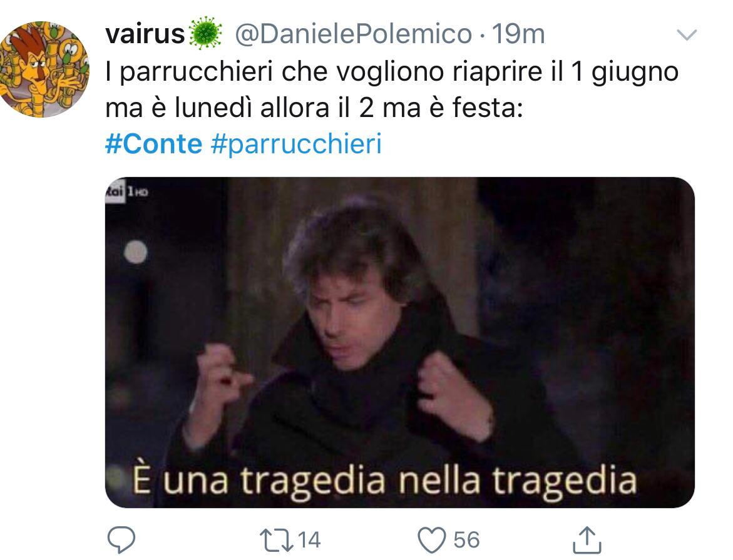Open the #parrucchieri hashtag
This screenshot has width=733, height=560.
(296, 144)
